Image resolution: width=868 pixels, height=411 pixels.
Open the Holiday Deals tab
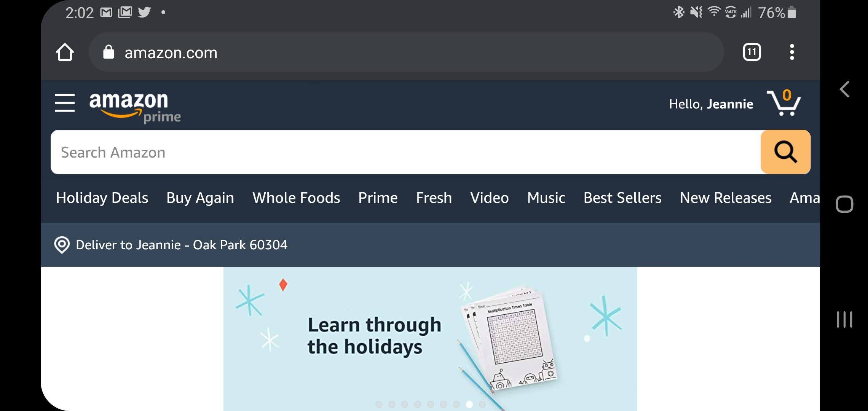pos(102,198)
